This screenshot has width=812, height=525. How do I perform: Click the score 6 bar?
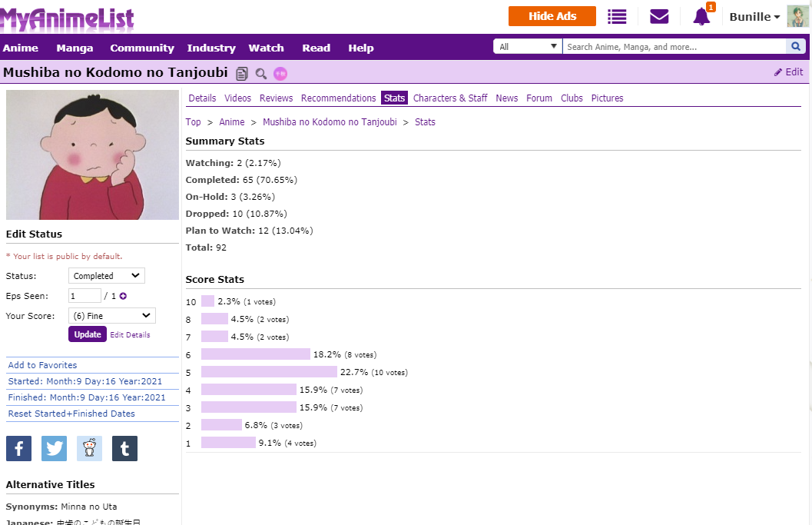[x=256, y=354]
